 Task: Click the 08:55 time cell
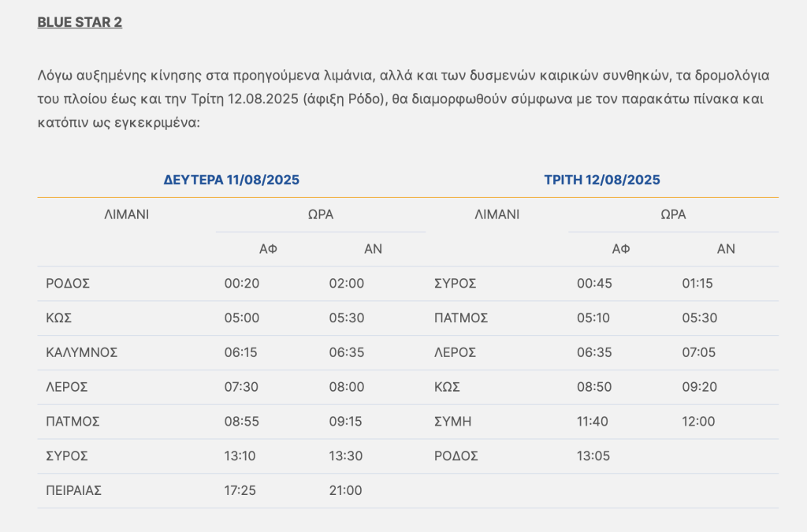[x=242, y=422]
